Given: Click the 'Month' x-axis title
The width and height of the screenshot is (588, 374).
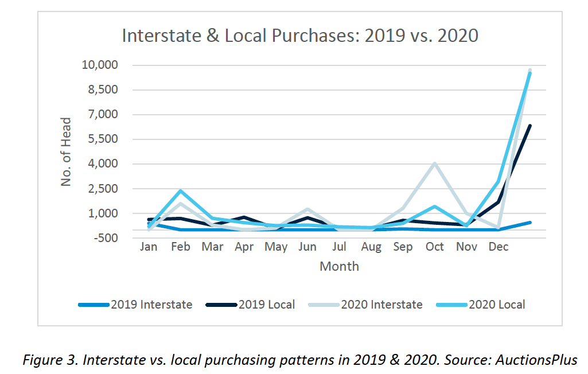Looking at the screenshot, I should (340, 266).
